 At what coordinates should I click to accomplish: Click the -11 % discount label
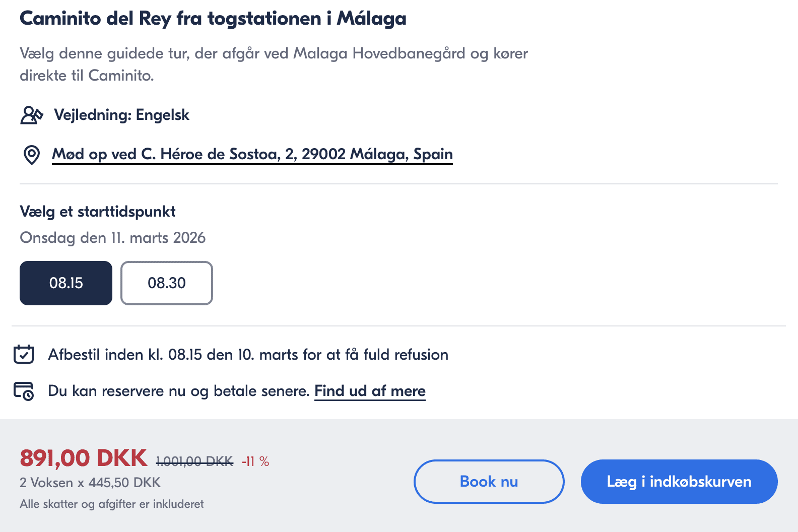coord(255,461)
